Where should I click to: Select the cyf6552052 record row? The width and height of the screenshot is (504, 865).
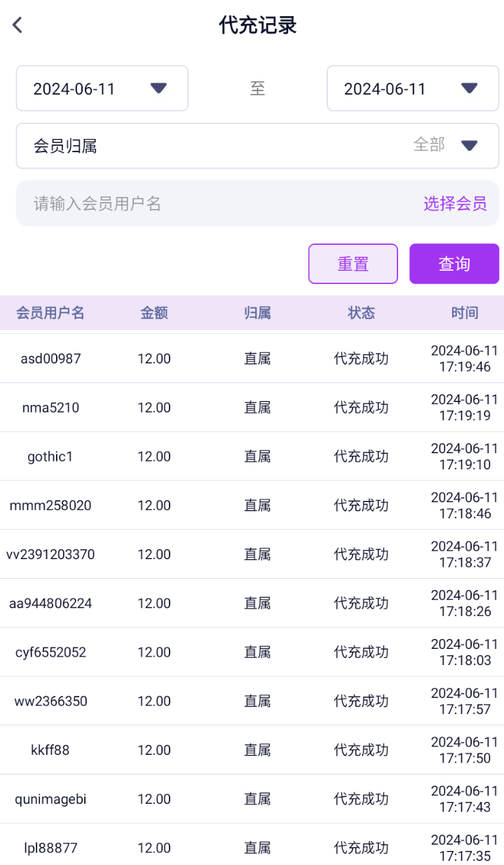(252, 652)
